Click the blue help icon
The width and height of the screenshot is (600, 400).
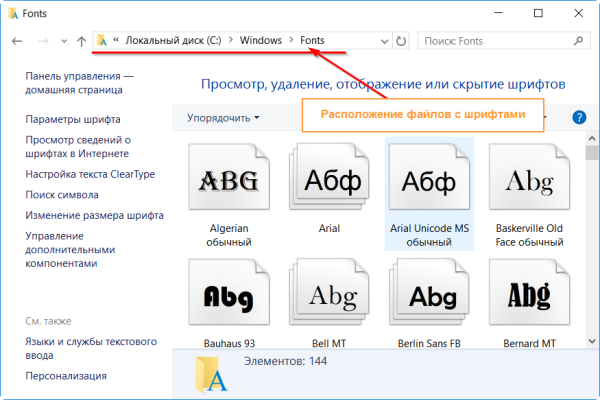pos(579,117)
